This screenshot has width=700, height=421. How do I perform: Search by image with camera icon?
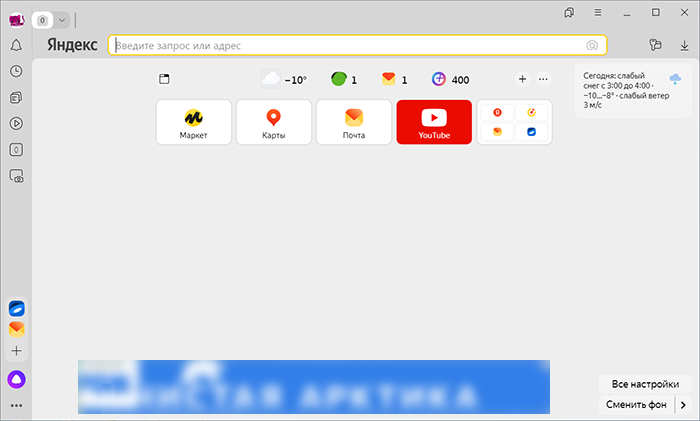[x=592, y=45]
